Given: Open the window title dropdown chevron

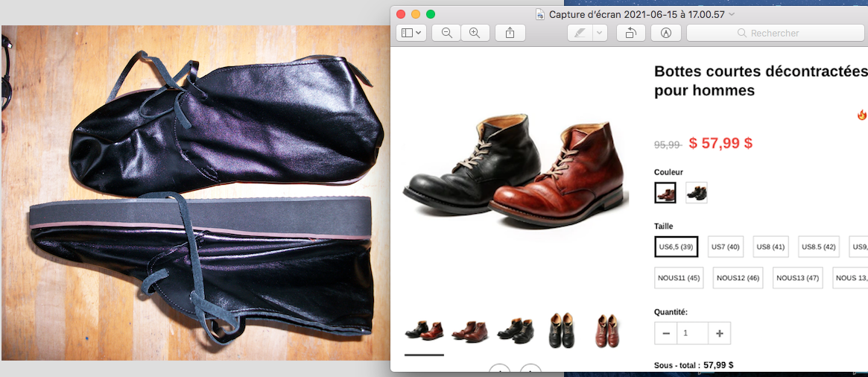Looking at the screenshot, I should [x=732, y=14].
